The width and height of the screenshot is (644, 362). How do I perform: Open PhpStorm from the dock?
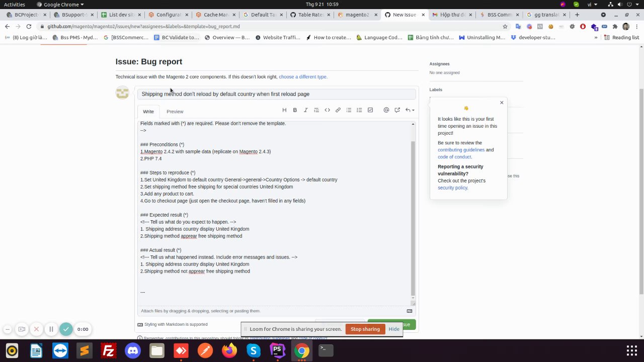coord(278,350)
